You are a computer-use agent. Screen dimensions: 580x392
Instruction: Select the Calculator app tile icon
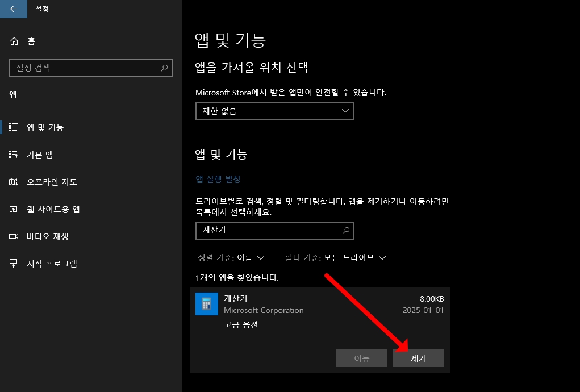[x=206, y=304]
